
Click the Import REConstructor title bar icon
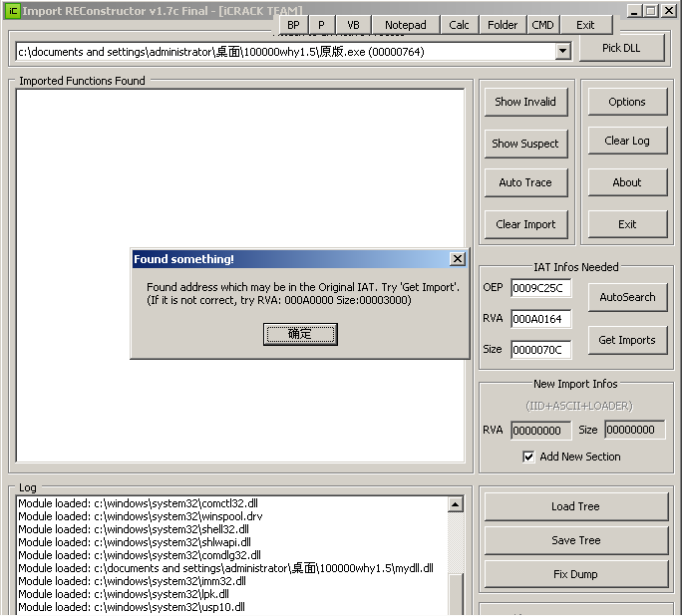[x=13, y=11]
